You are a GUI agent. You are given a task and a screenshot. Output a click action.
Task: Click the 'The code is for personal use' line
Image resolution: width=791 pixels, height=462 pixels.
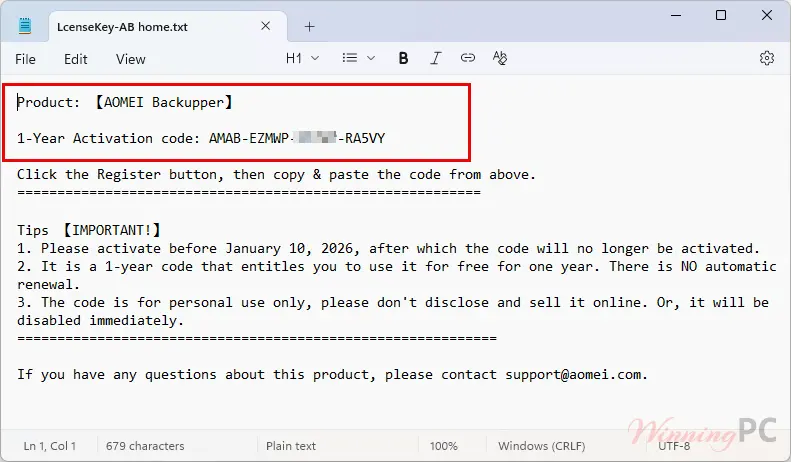point(393,303)
